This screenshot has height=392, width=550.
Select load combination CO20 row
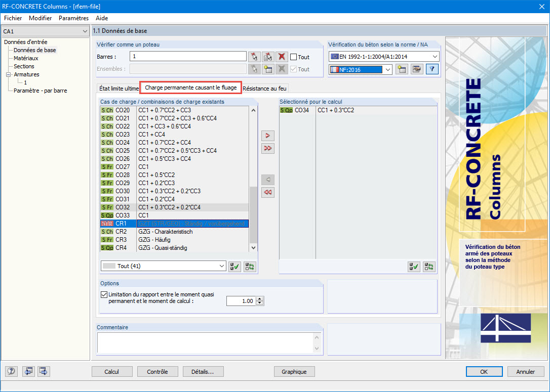coord(174,110)
